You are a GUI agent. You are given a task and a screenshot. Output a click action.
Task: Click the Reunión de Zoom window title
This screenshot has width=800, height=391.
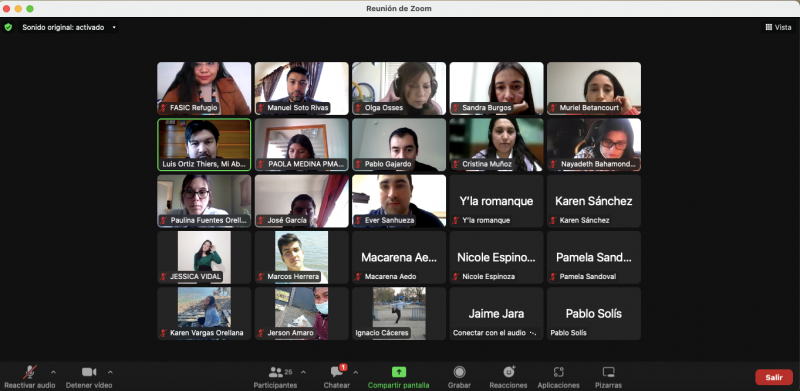coord(398,9)
